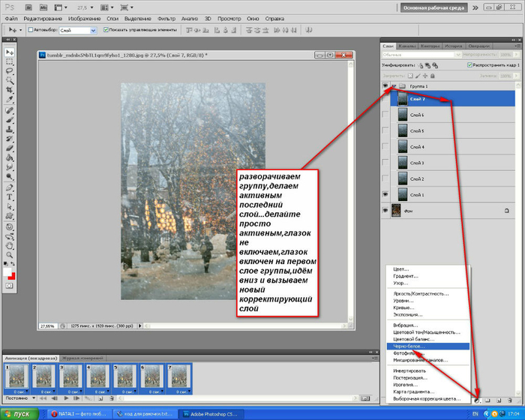This screenshot has height=420, width=525.
Task: Select the History Brush tool
Action: pyautogui.click(x=9, y=139)
